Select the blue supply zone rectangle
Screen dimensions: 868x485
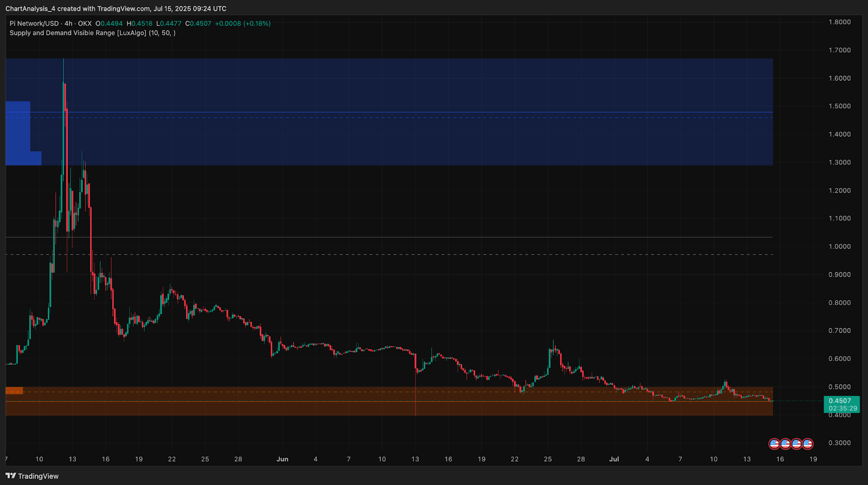[389, 112]
